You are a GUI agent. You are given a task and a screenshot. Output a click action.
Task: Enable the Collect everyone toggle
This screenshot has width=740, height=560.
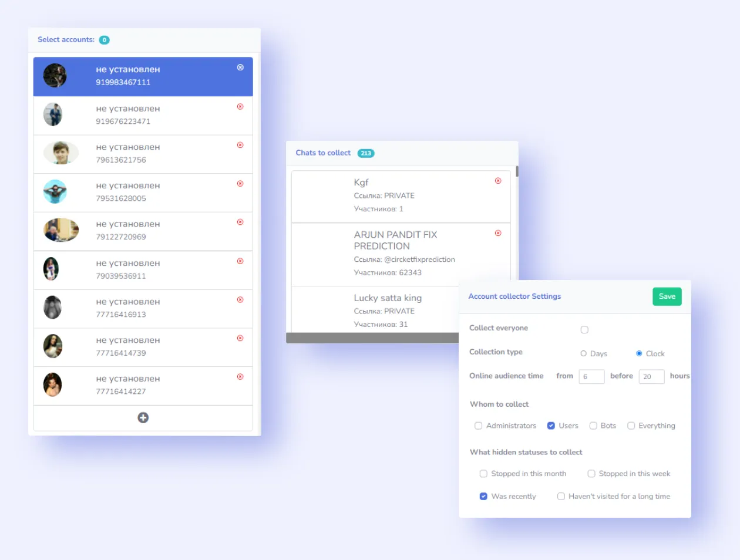[x=584, y=330]
